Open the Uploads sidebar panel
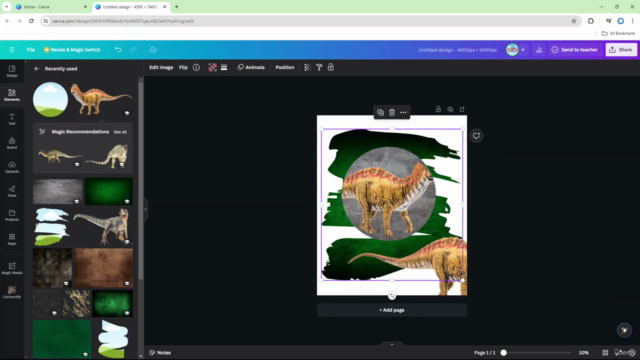The image size is (640, 360). pos(12,167)
